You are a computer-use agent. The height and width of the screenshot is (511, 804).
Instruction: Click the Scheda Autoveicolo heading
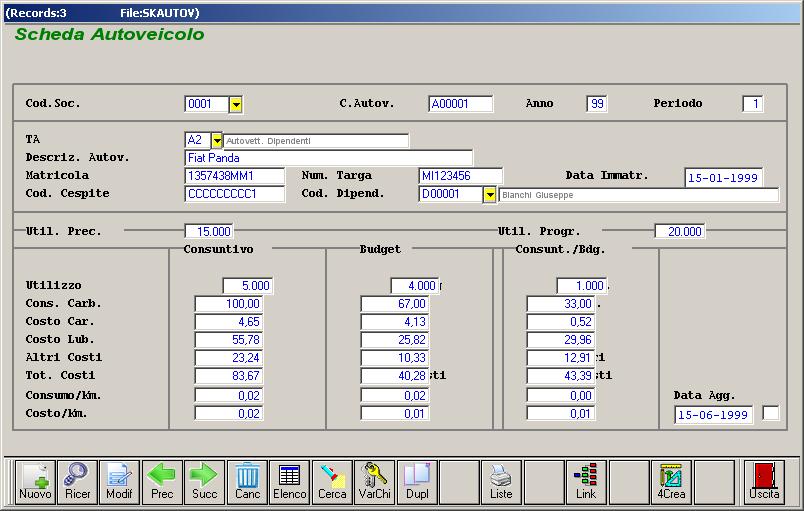coord(109,34)
